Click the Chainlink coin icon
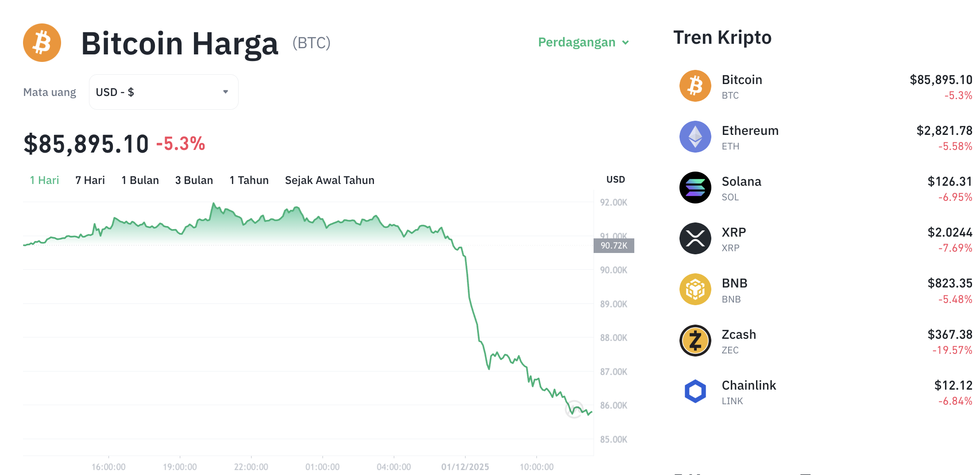The width and height of the screenshot is (980, 475). point(695,391)
